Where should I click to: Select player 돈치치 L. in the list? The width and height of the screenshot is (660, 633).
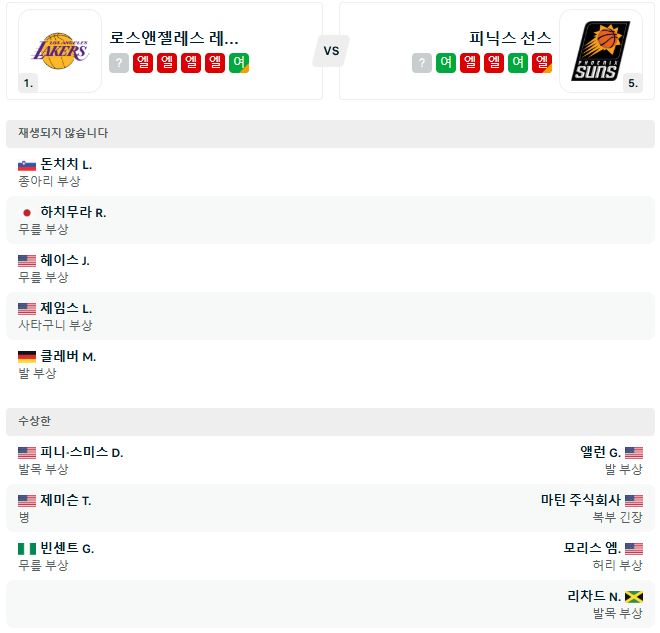[66, 165]
